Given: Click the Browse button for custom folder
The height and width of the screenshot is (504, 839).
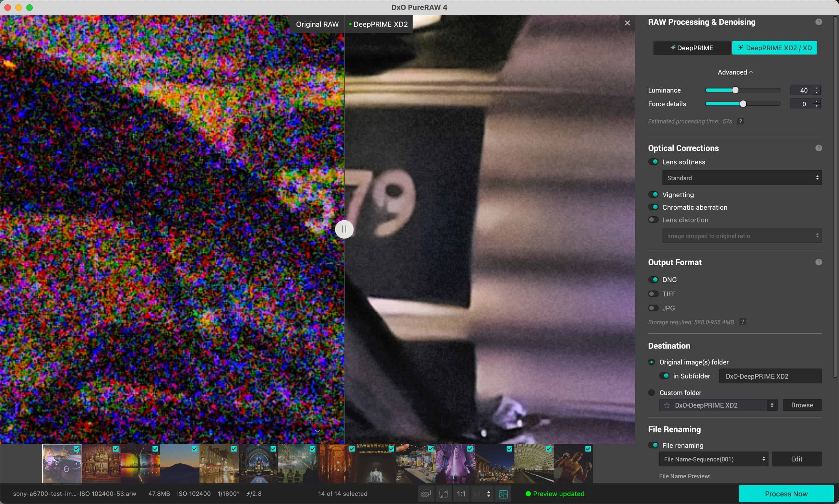Looking at the screenshot, I should coord(802,405).
